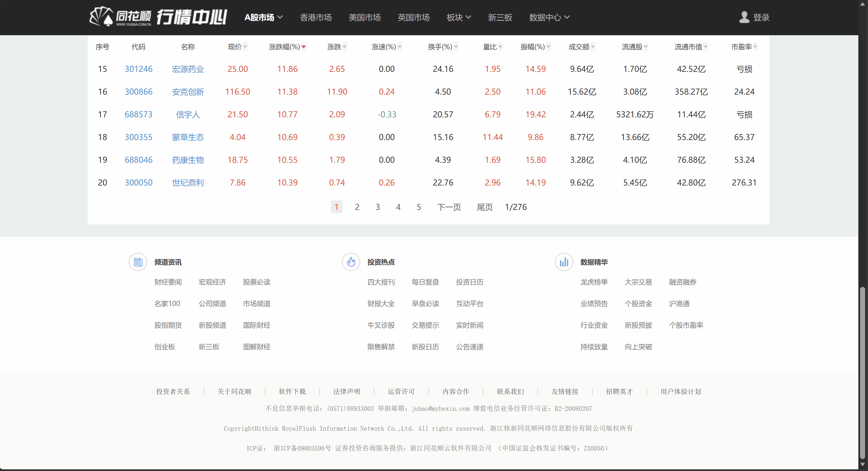Click the 市盈率 column sort arrow

[755, 47]
